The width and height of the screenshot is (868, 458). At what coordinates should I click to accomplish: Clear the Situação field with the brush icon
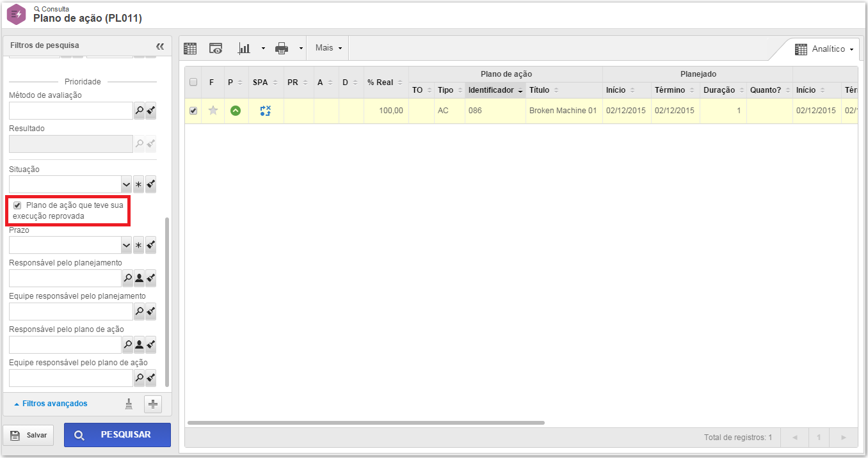[151, 185]
